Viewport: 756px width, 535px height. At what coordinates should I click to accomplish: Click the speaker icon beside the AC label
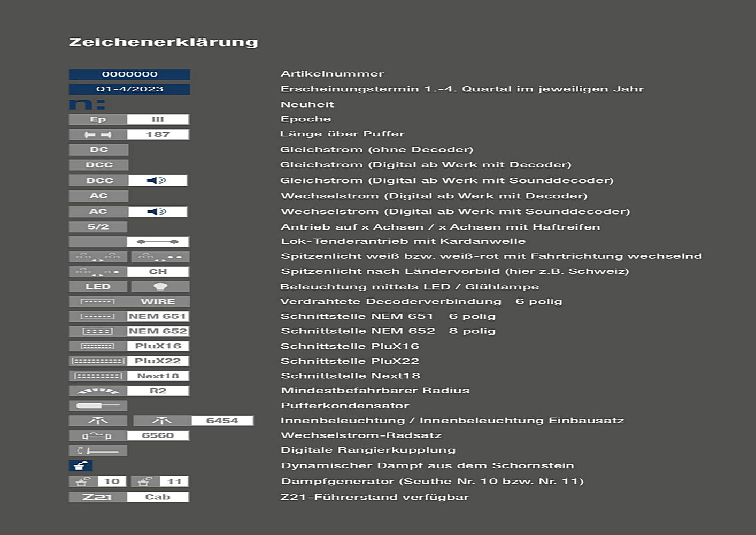(x=157, y=212)
